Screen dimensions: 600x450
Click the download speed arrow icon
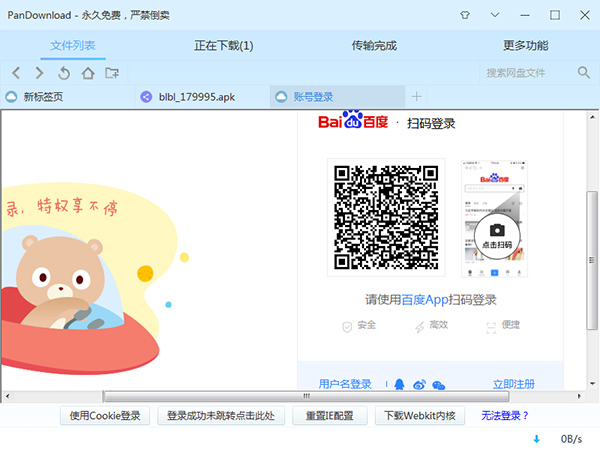click(x=536, y=439)
